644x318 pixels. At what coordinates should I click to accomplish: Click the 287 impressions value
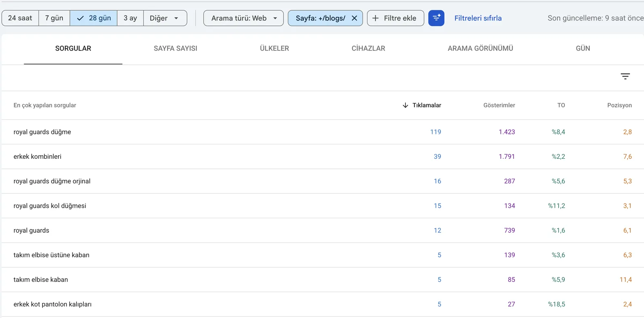pos(510,181)
